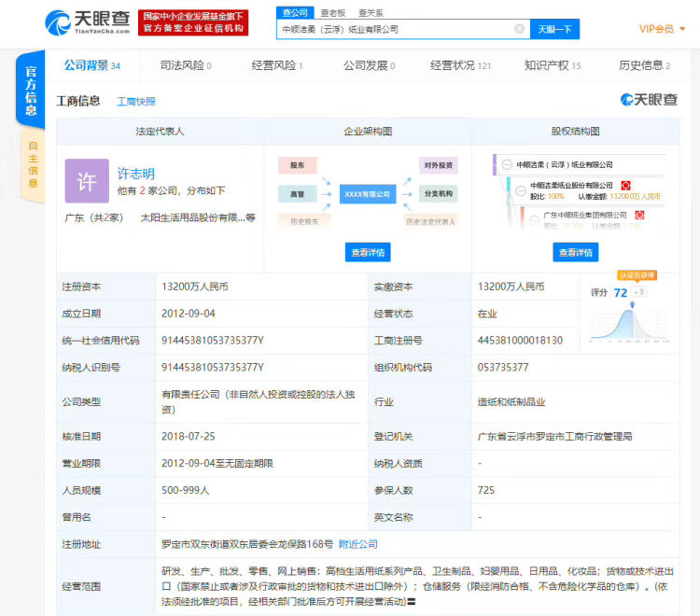700x616 pixels.
Task: Select the 官方信息 side tab
Action: pyautogui.click(x=31, y=91)
